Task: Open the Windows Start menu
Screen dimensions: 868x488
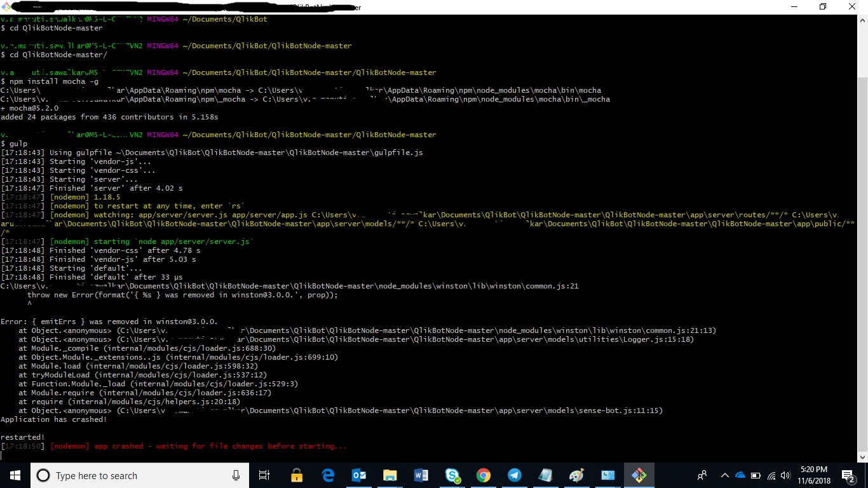Action: click(x=15, y=475)
